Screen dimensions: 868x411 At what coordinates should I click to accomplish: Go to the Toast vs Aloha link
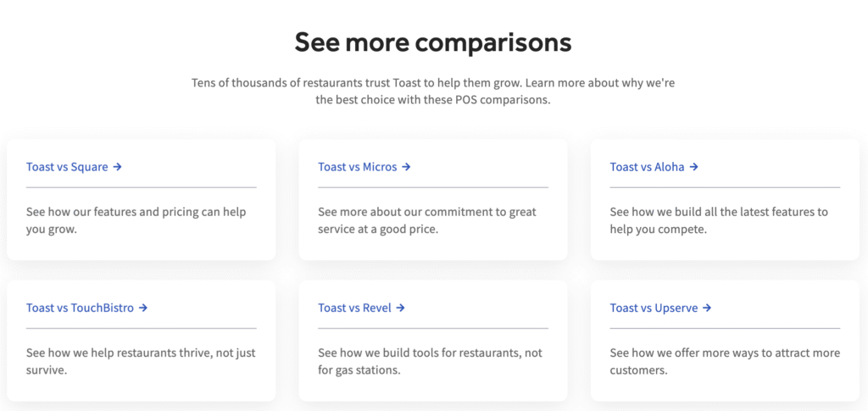click(647, 167)
